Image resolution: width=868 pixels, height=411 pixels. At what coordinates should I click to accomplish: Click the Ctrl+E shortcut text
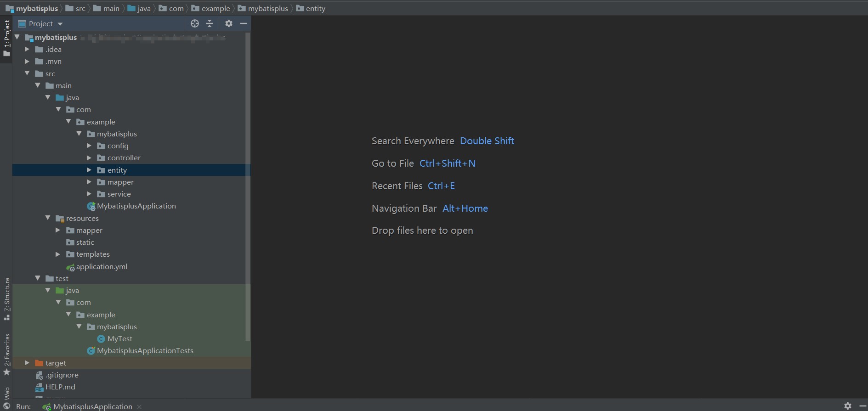(x=441, y=186)
